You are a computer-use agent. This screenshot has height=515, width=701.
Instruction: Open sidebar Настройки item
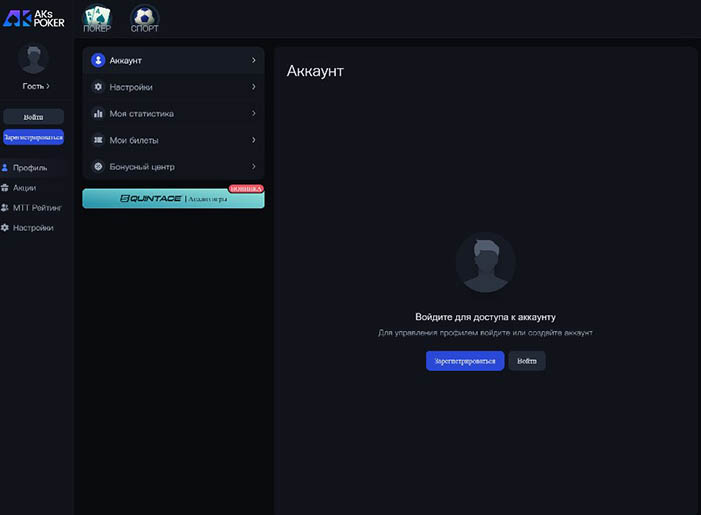[x=33, y=228]
